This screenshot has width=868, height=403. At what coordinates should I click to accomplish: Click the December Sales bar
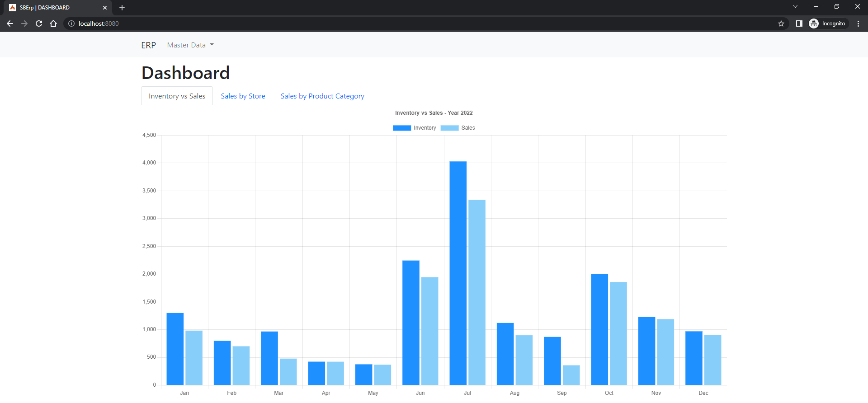(712, 360)
